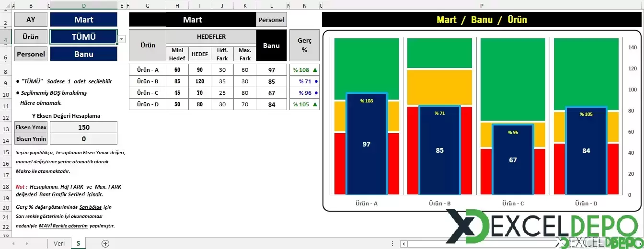
Task: Click horizontal scrollbar left arrow
Action: pos(404,244)
